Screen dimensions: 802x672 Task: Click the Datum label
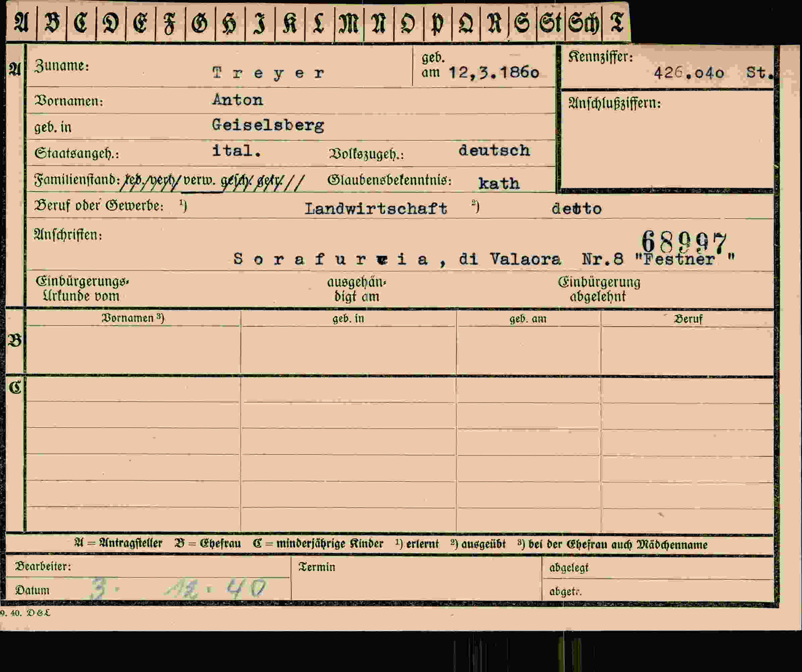click(33, 590)
